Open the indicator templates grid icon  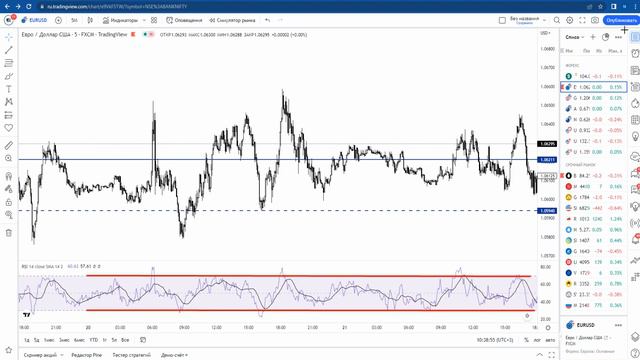154,20
